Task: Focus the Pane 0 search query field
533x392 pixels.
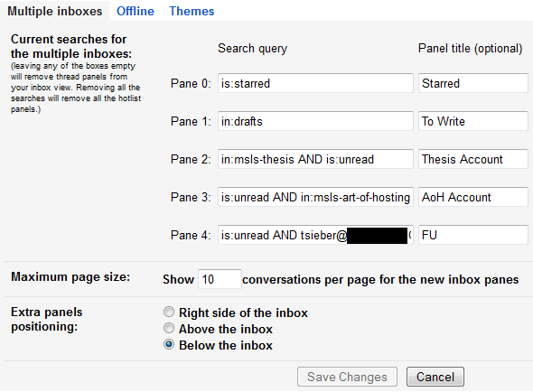Action: pyautogui.click(x=315, y=83)
